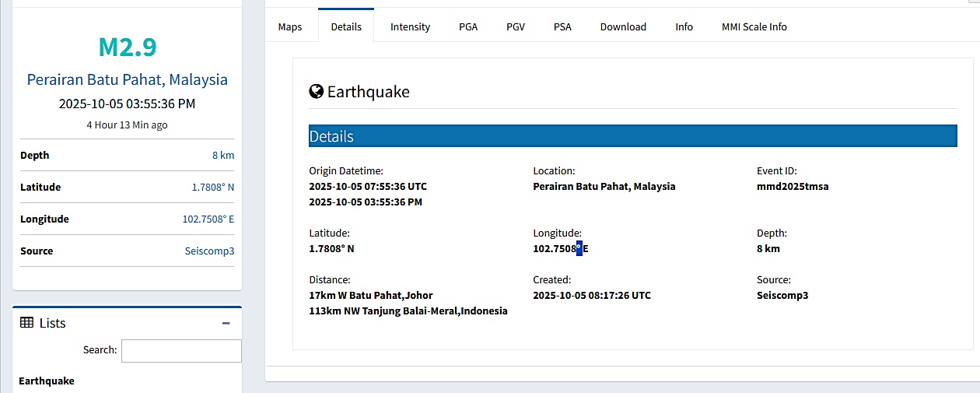Click the blue Details header bar
The height and width of the screenshot is (393, 980).
pyautogui.click(x=632, y=136)
